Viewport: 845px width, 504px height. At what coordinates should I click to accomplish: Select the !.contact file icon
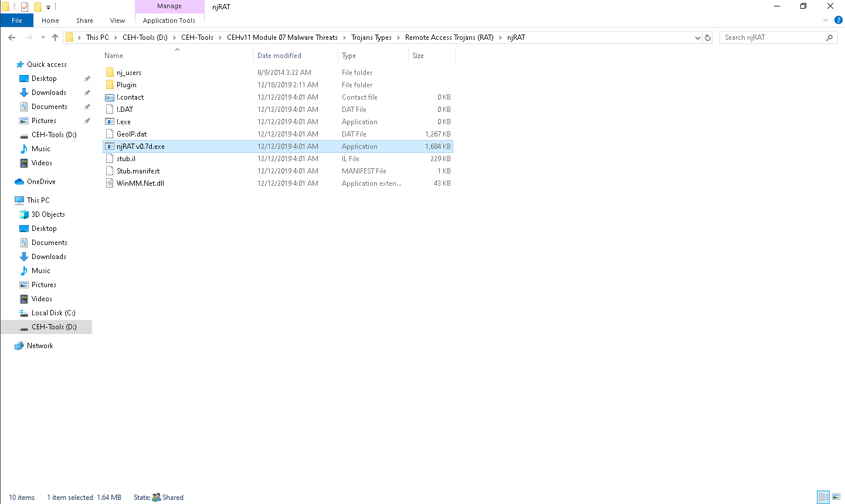tap(110, 97)
